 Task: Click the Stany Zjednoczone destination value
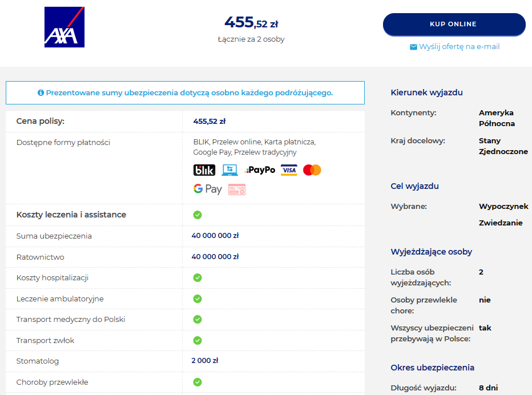click(x=503, y=146)
